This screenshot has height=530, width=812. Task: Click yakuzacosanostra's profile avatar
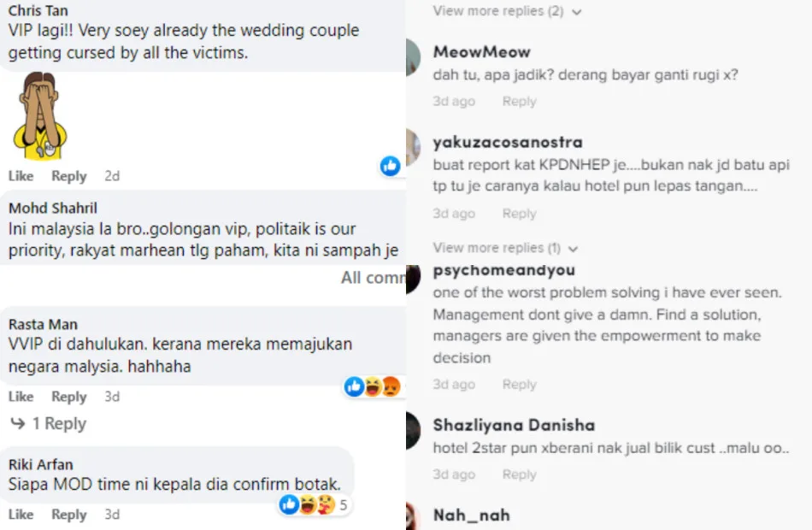(x=413, y=147)
